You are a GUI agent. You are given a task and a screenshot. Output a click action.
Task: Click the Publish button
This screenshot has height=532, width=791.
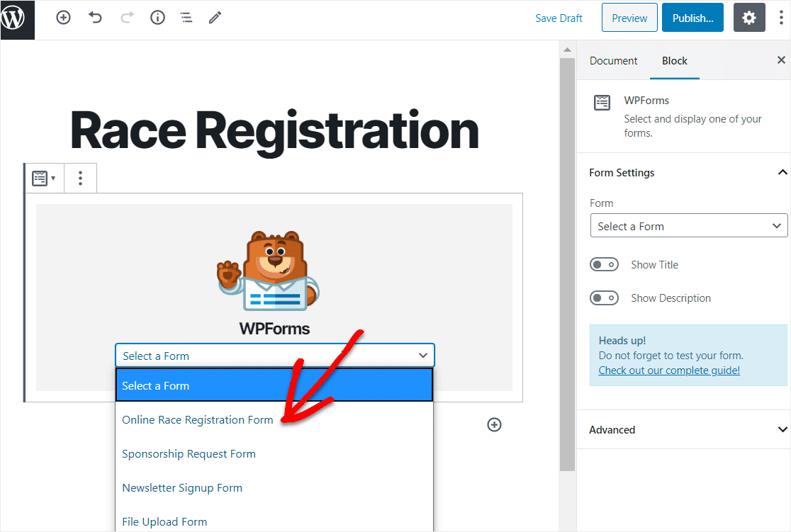point(692,18)
